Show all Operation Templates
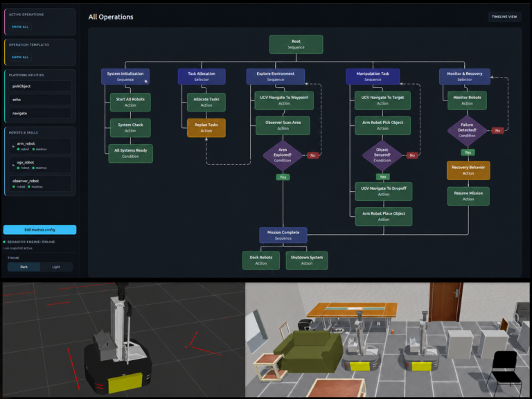 (x=20, y=57)
